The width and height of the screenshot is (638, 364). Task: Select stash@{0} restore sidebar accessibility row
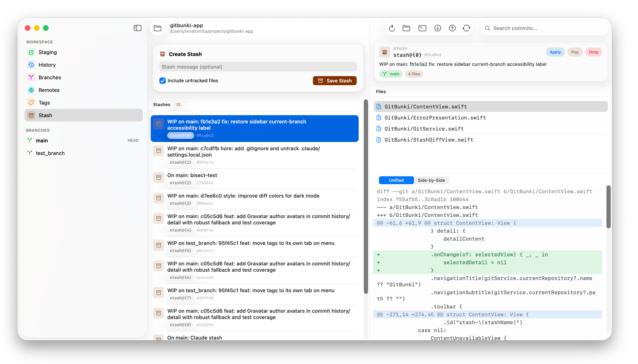[x=254, y=129]
